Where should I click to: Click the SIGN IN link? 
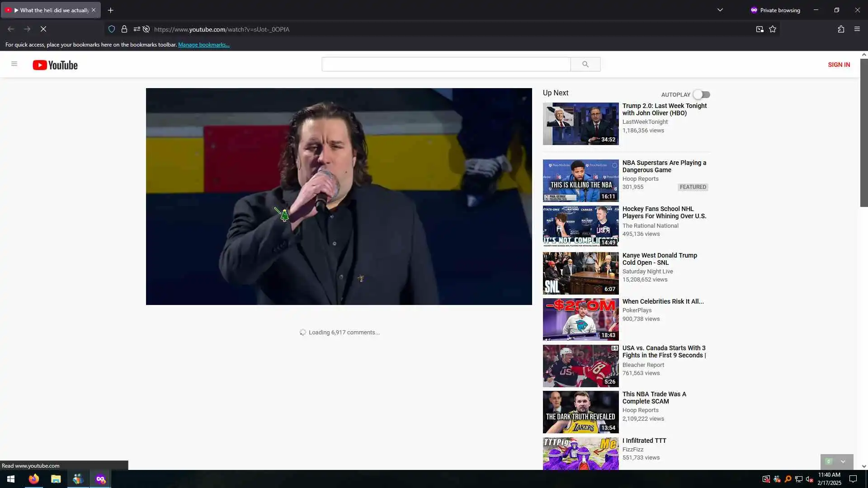click(x=839, y=65)
